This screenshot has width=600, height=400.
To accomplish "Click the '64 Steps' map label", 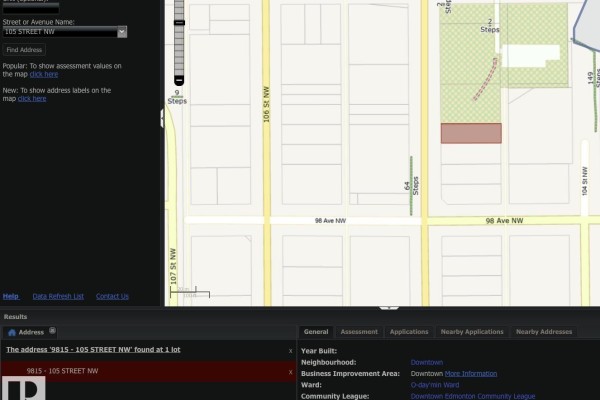I will click(x=411, y=186).
